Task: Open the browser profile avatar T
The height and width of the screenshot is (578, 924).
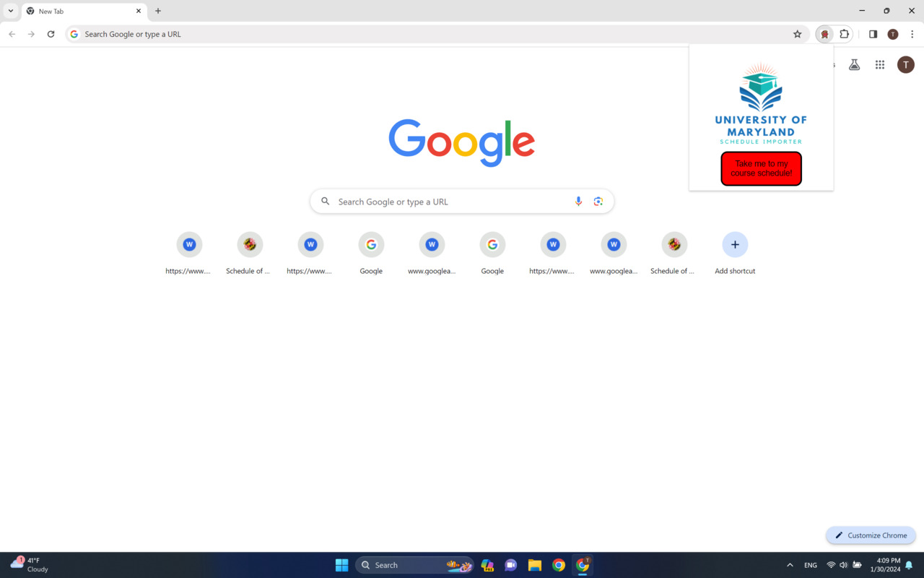Action: tap(892, 33)
